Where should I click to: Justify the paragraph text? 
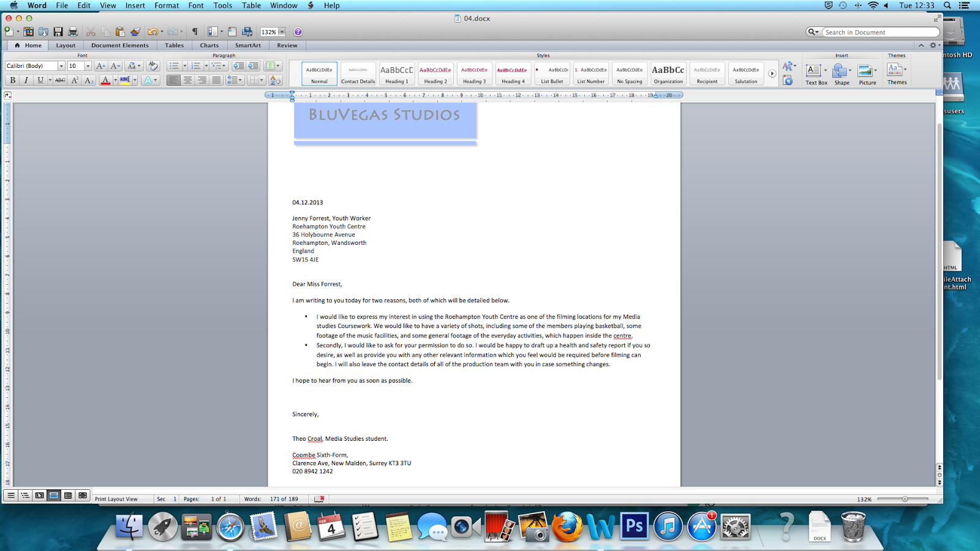216,80
